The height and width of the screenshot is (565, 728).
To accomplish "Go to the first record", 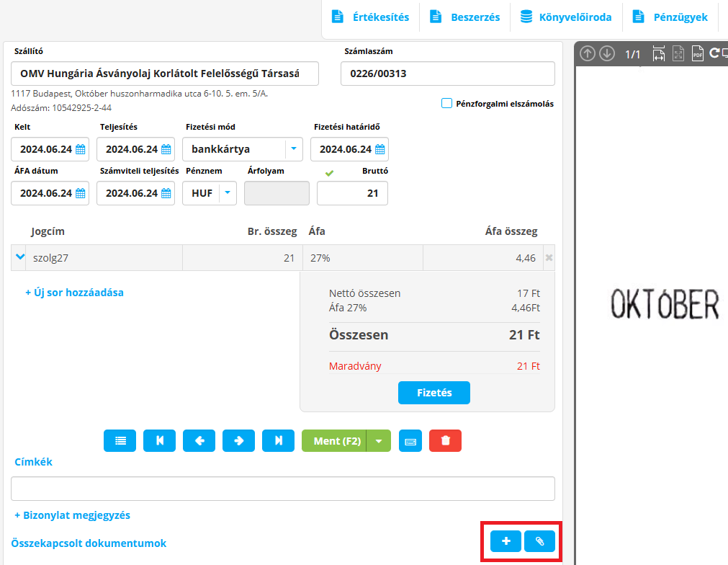I will pyautogui.click(x=160, y=441).
